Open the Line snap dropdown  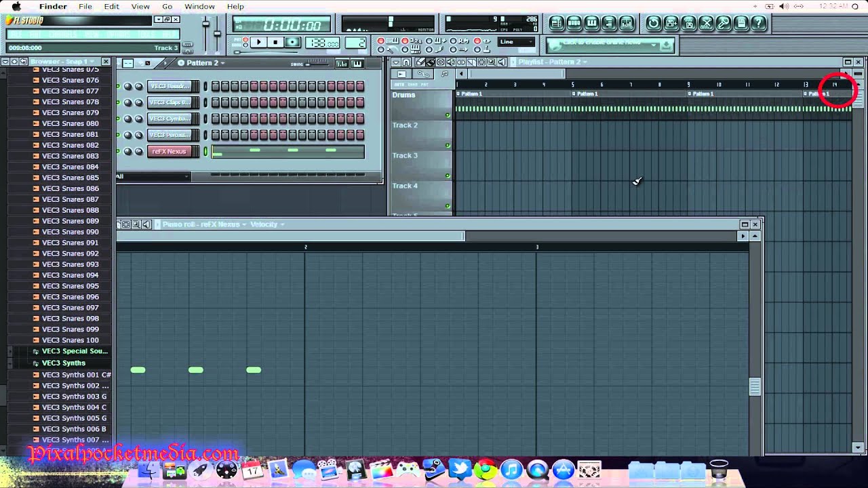[516, 42]
